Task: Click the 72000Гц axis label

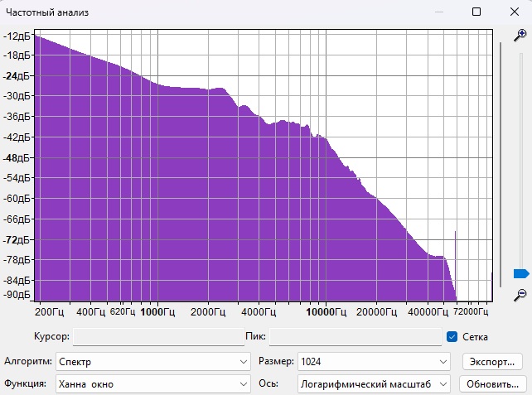Action: pyautogui.click(x=471, y=311)
